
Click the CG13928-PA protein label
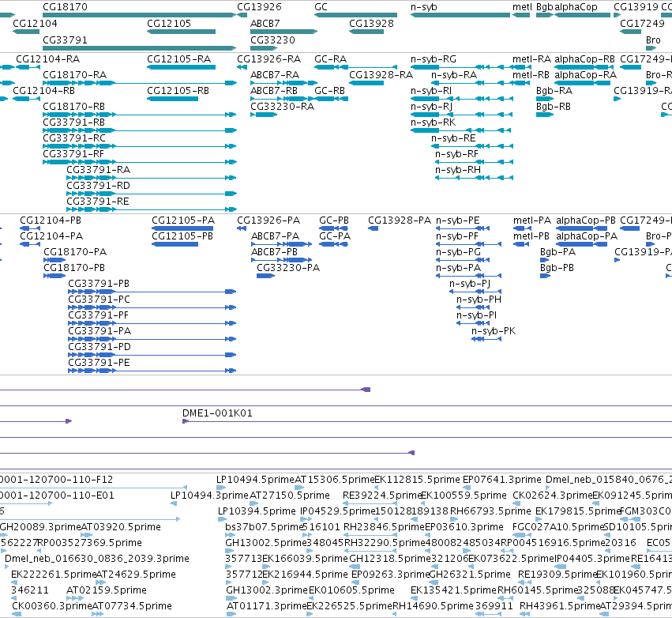point(400,220)
